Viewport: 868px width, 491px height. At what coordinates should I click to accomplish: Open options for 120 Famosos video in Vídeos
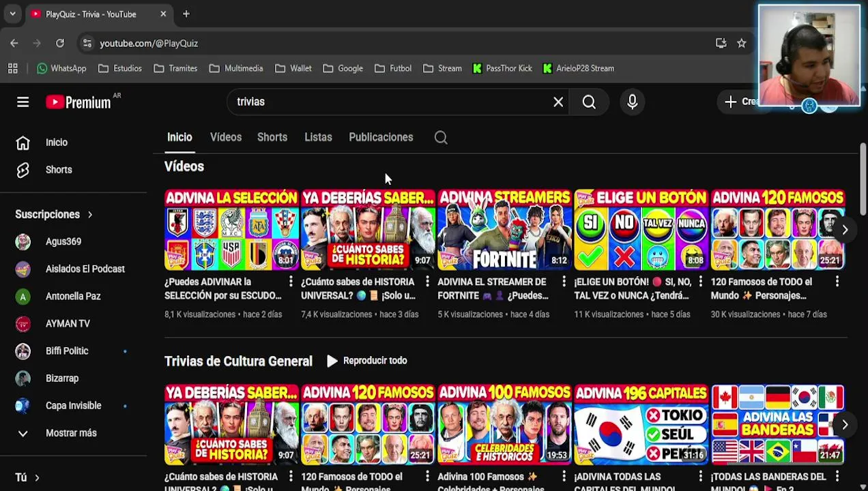[837, 281]
